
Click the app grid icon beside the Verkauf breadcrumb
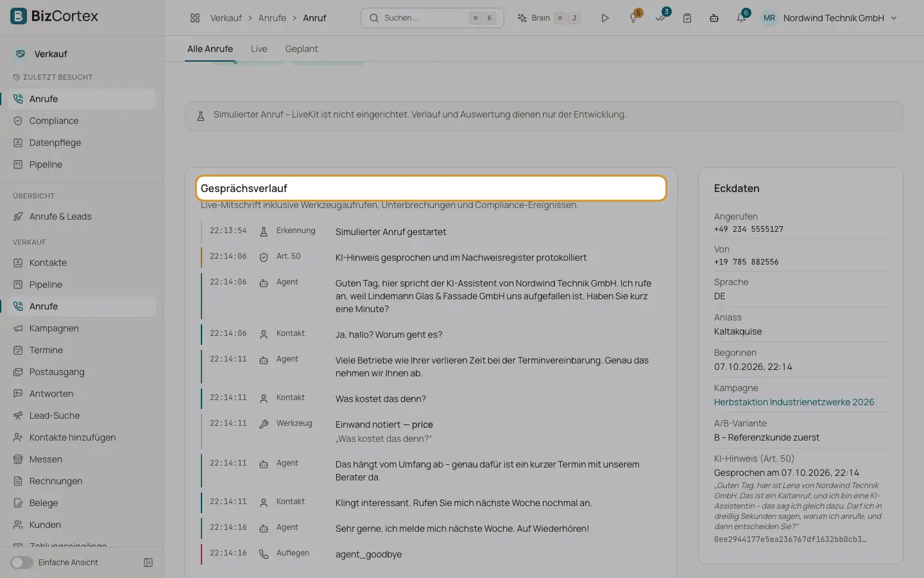coord(195,18)
